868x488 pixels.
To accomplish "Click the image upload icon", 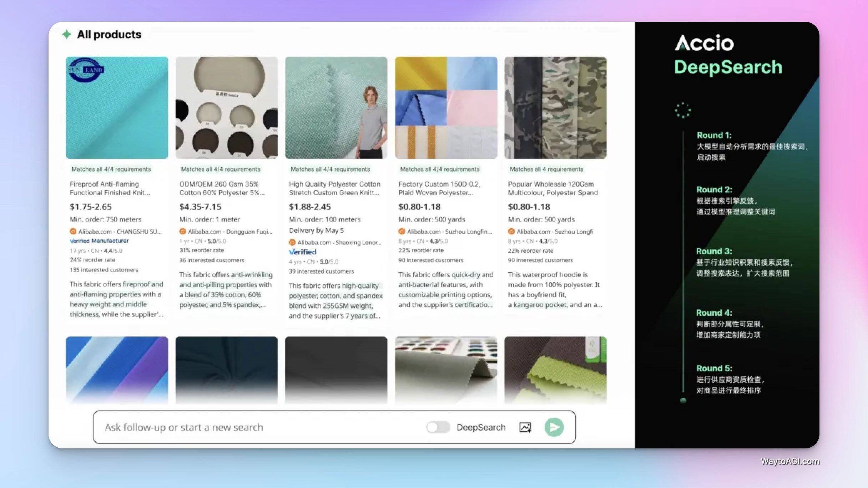I will tap(525, 427).
